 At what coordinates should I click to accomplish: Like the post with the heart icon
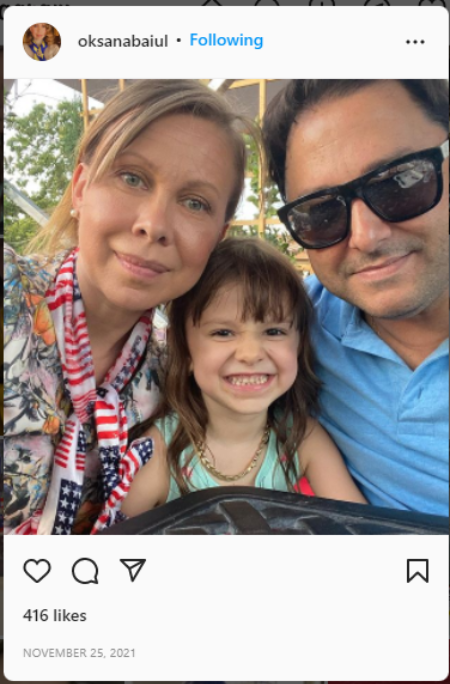pos(37,571)
